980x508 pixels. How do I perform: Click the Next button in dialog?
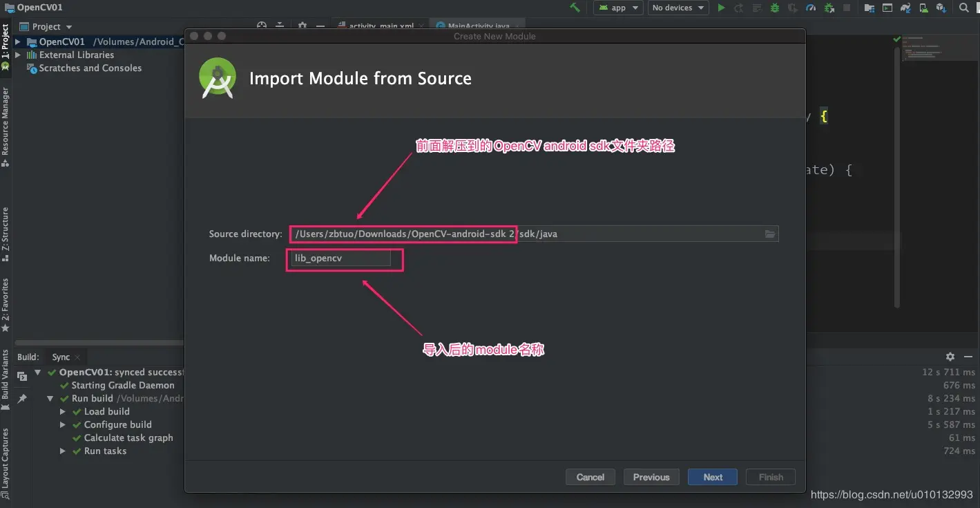pos(713,477)
